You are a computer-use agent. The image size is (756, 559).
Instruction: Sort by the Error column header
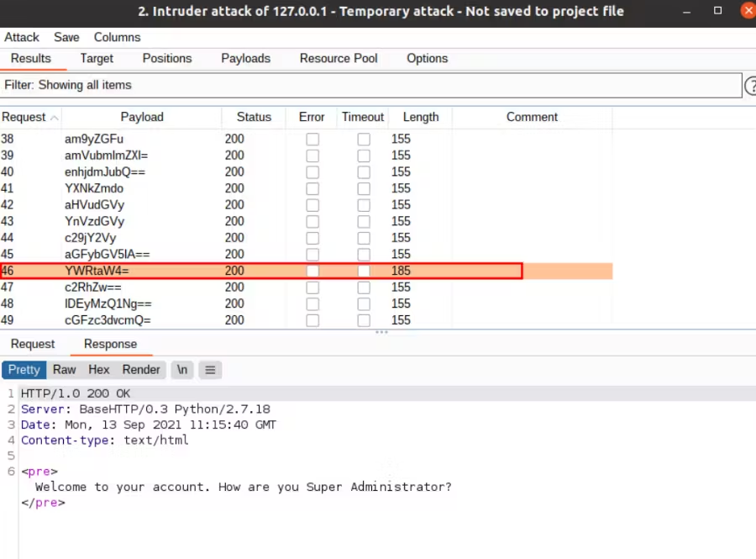[312, 117]
